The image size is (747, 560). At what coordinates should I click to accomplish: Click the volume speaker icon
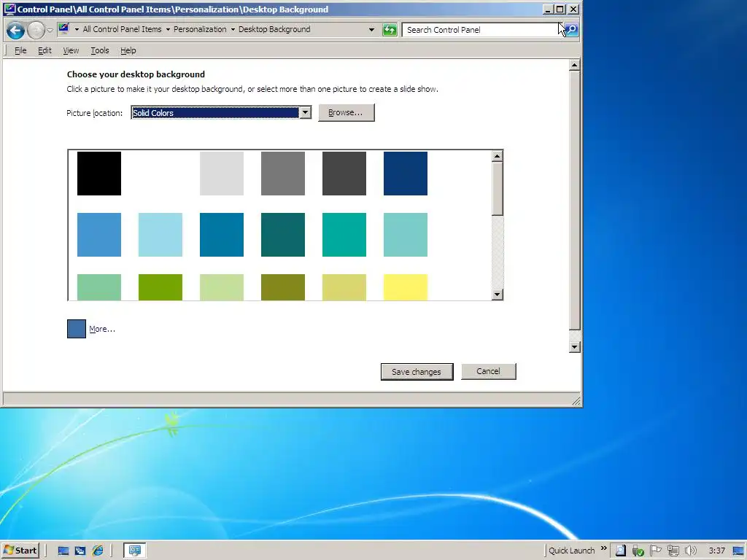pos(691,551)
